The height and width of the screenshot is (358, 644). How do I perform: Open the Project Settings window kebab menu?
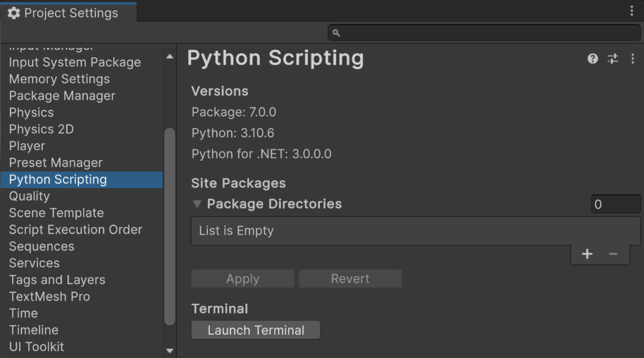(632, 11)
